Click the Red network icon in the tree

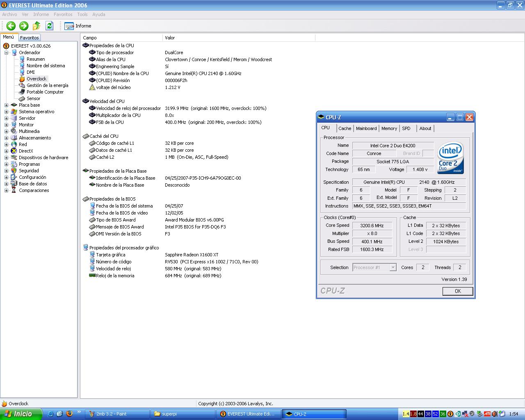point(14,144)
